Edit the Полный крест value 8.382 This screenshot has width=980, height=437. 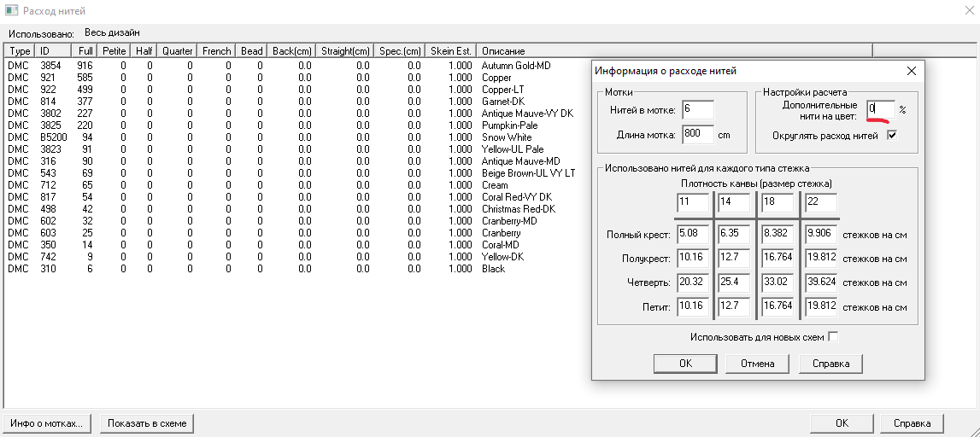778,234
